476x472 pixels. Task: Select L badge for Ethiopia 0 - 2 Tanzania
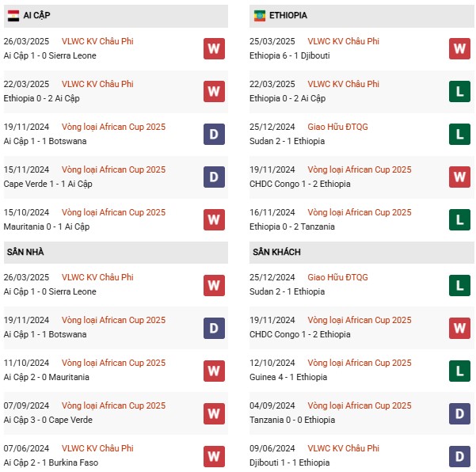point(459,219)
